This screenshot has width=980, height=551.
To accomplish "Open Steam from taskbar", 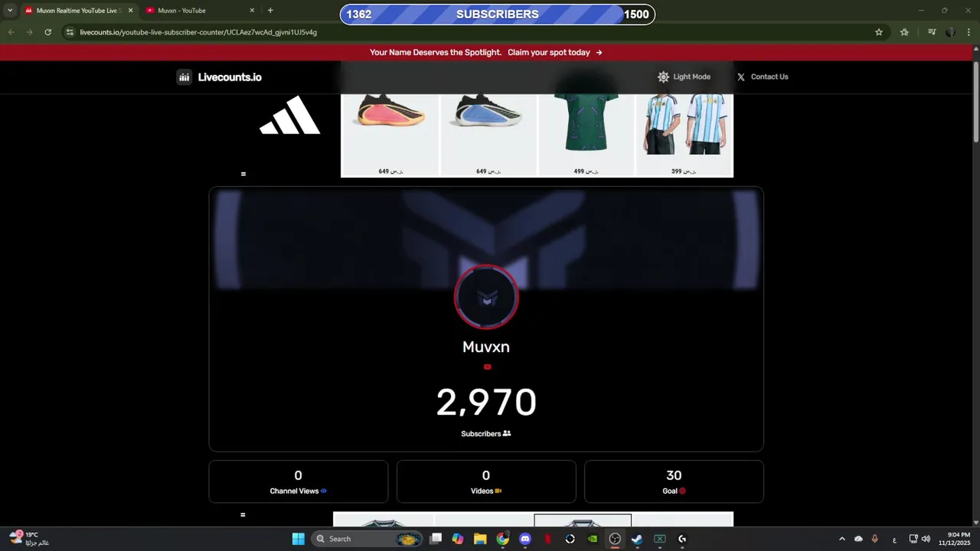I will tap(637, 539).
